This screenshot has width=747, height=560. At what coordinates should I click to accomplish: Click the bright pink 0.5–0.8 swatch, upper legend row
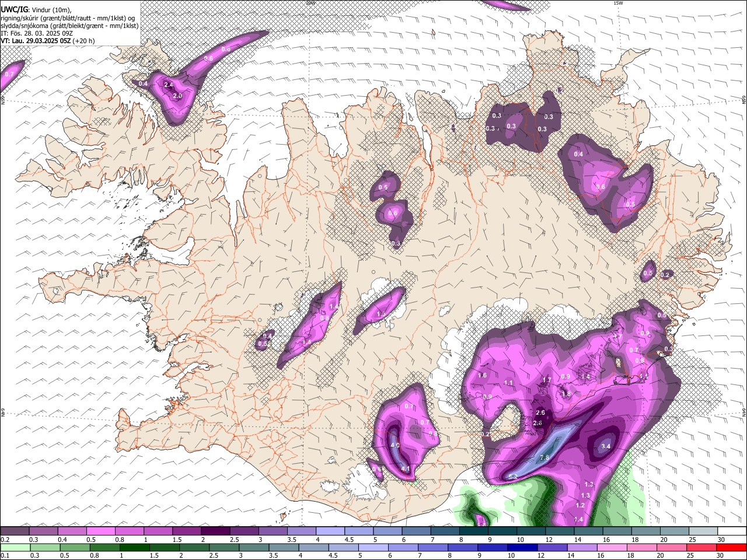[x=100, y=531]
